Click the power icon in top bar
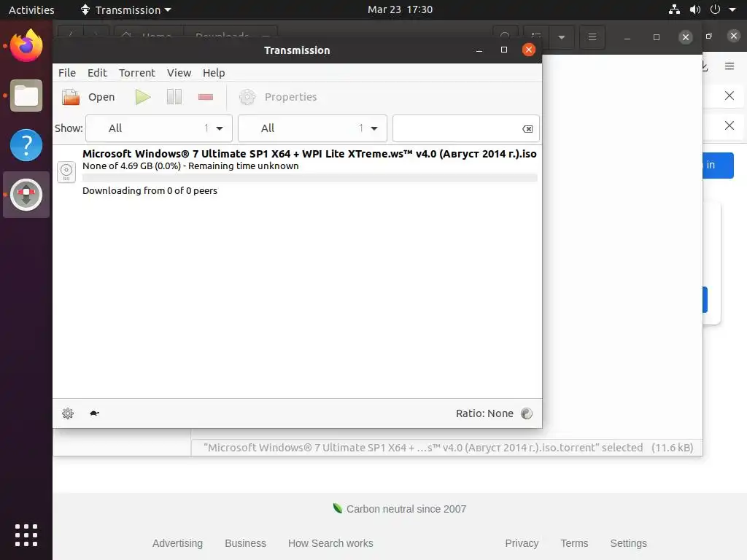 point(715,9)
